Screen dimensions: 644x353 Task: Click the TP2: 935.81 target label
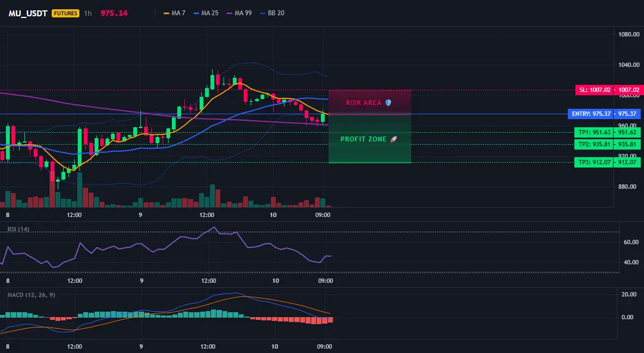[608, 144]
